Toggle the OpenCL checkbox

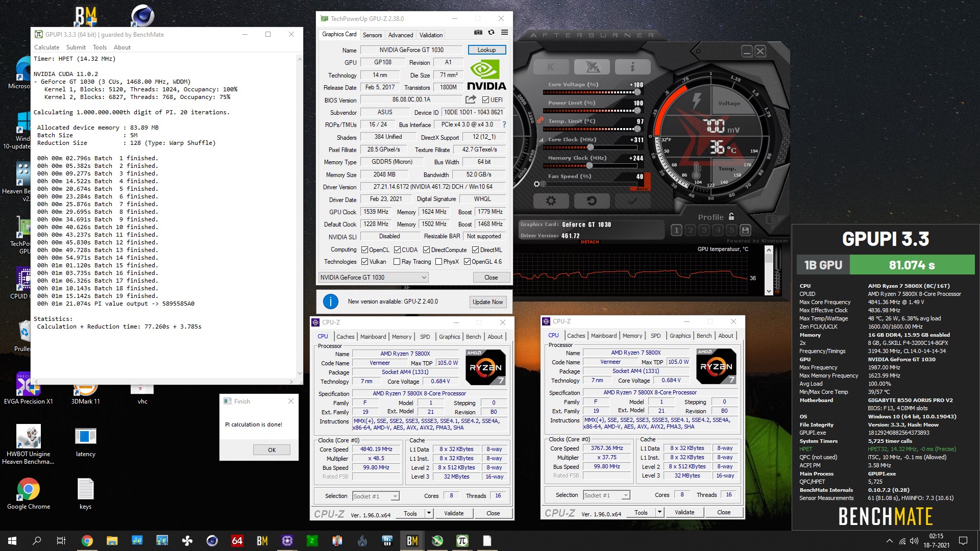(364, 250)
